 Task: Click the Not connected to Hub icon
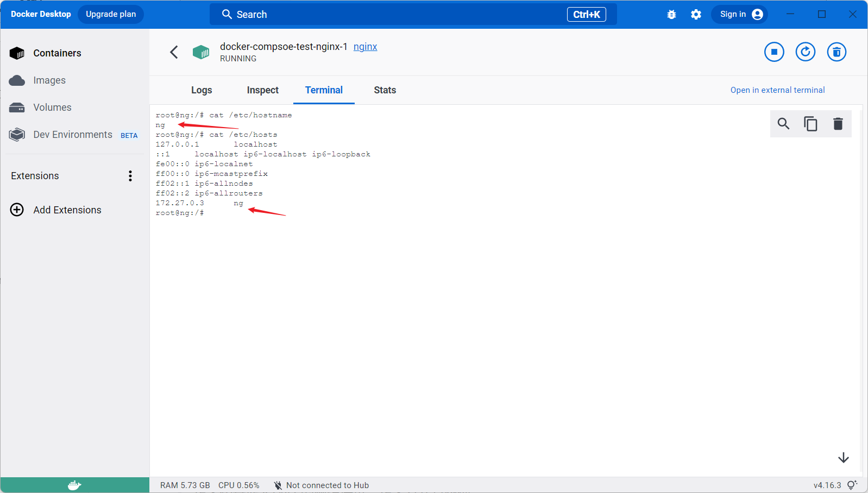pos(278,485)
